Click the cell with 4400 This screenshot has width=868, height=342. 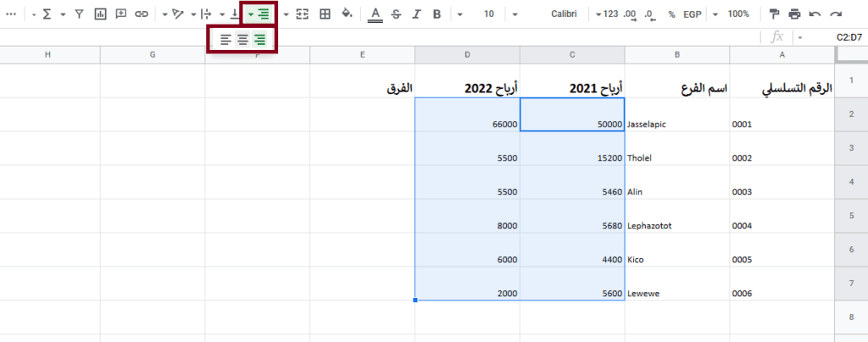[x=572, y=250]
